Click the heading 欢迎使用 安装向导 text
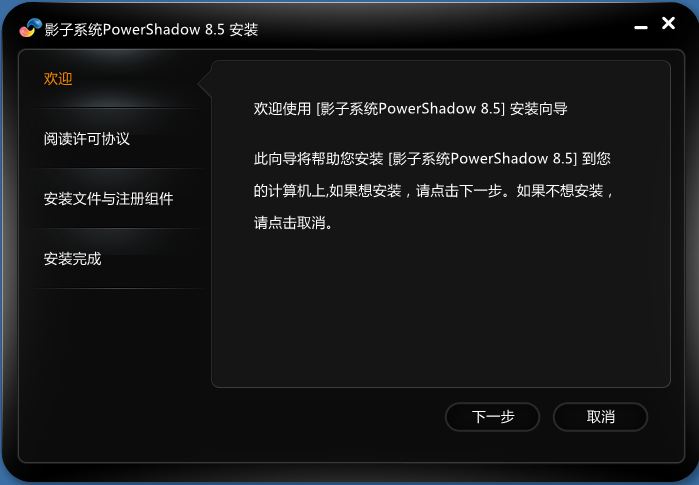The image size is (699, 485). coord(410,108)
